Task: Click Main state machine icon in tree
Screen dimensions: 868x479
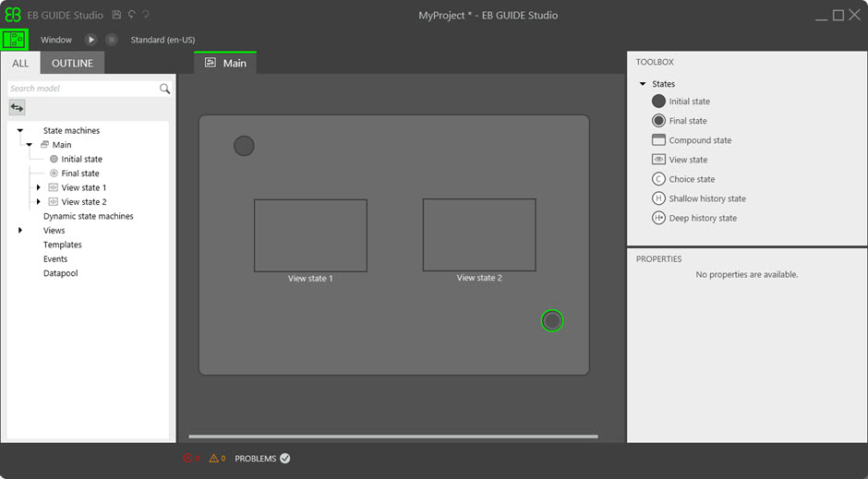Action: pos(45,145)
